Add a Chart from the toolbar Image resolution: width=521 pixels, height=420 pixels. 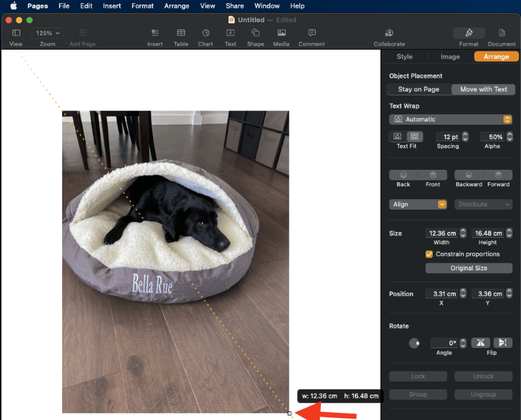tap(205, 33)
